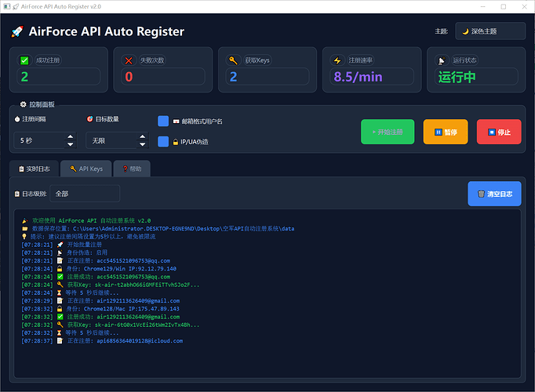Click the green checkmark success-count icon
This screenshot has height=392, width=535.
pos(25,60)
